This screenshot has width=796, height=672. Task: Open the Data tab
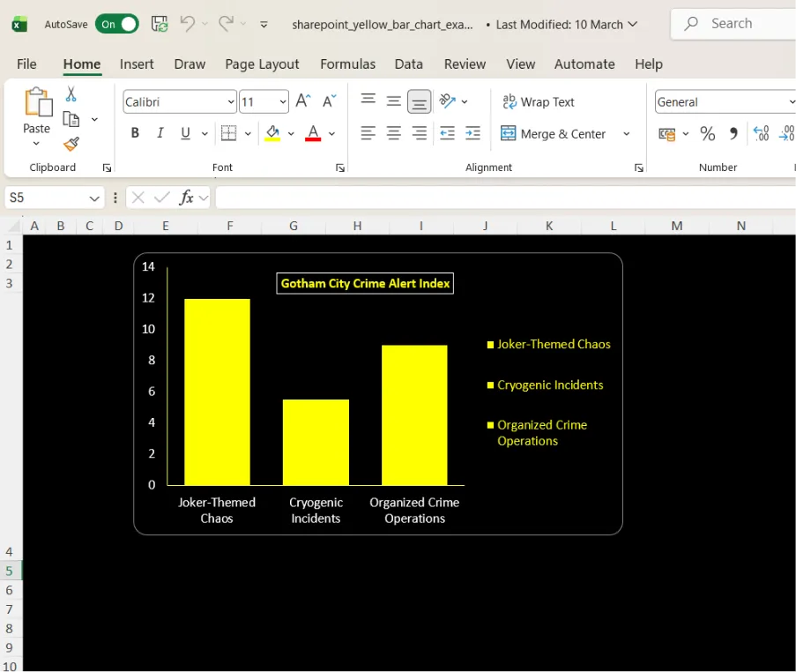click(x=409, y=64)
